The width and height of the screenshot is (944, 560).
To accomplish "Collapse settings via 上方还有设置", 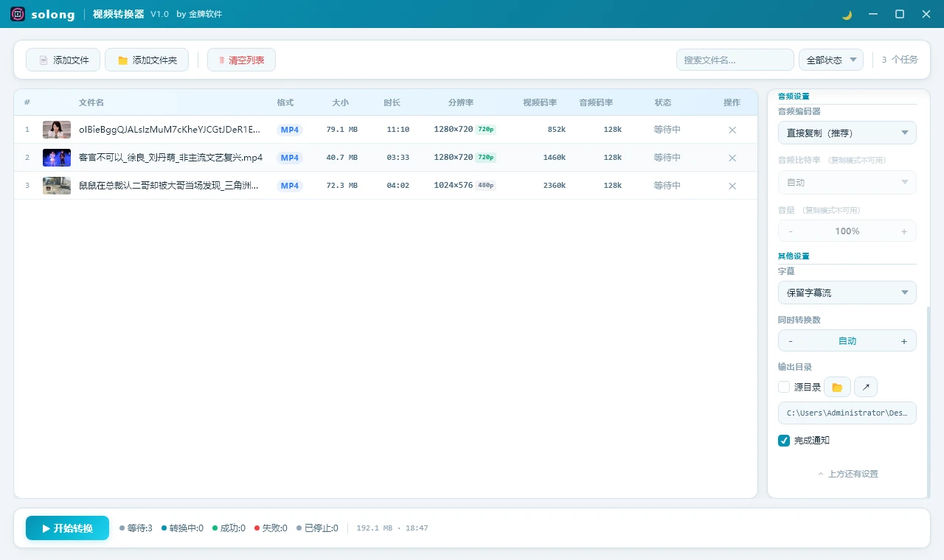I will [847, 474].
